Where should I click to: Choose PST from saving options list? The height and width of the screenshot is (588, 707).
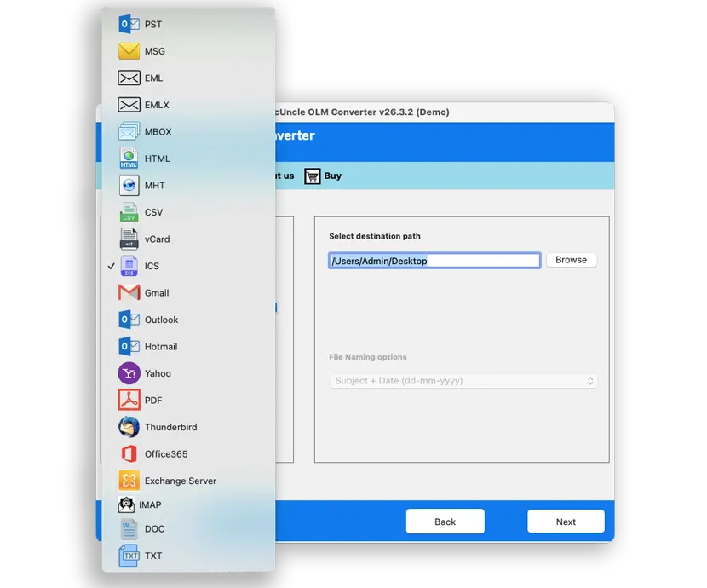pyautogui.click(x=188, y=24)
